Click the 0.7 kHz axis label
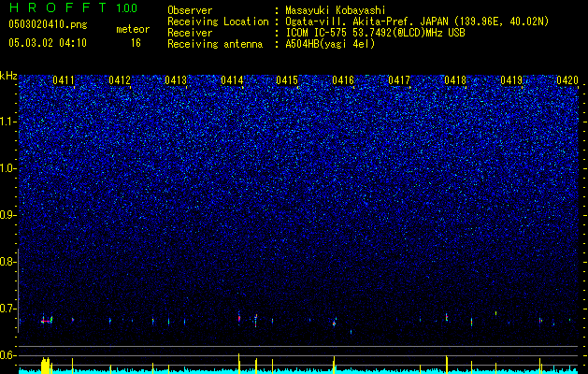The width and height of the screenshot is (588, 374). 7,309
